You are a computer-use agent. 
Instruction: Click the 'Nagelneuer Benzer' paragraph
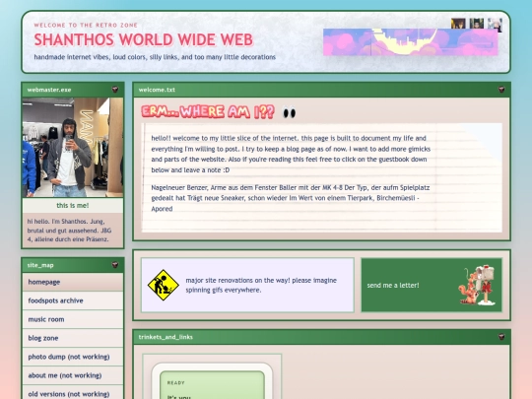[x=291, y=198]
